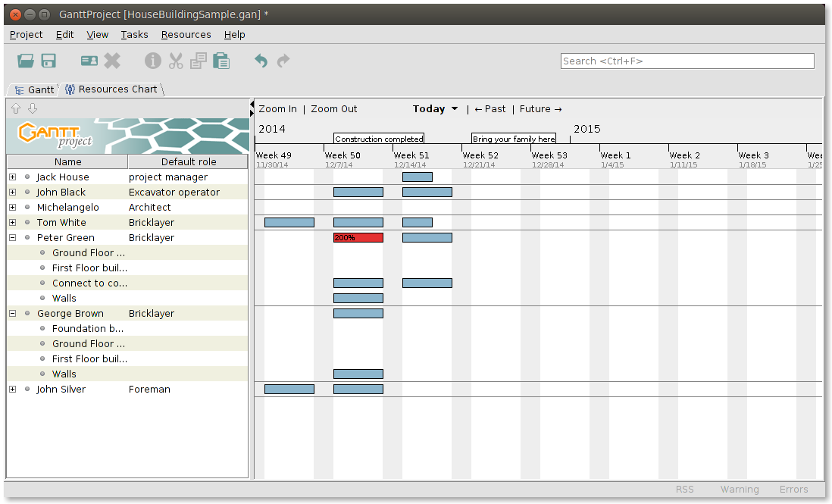Open the Edit menu
The height and width of the screenshot is (504, 832).
point(64,35)
